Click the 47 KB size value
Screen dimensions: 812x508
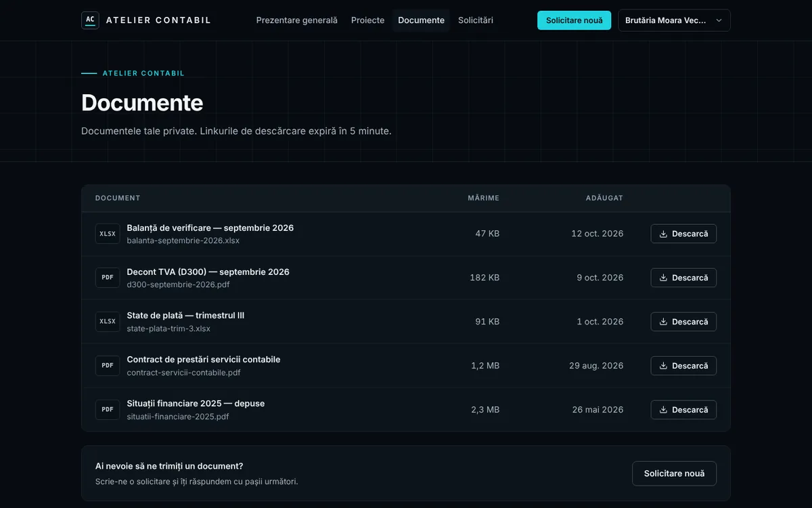487,234
